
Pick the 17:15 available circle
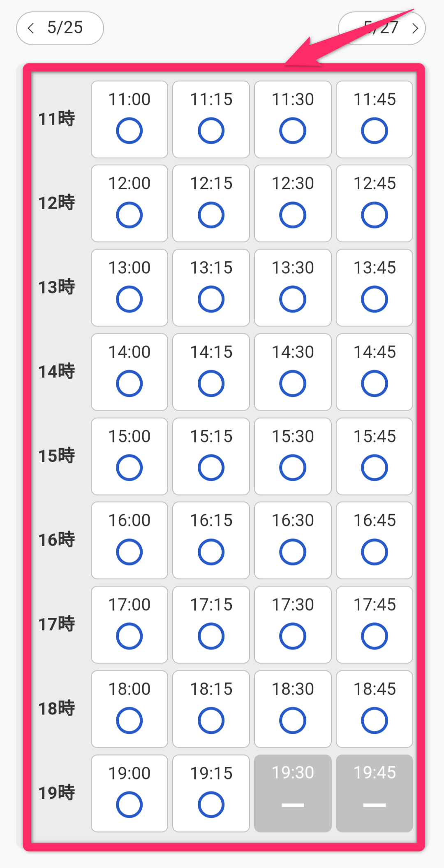[x=211, y=636]
